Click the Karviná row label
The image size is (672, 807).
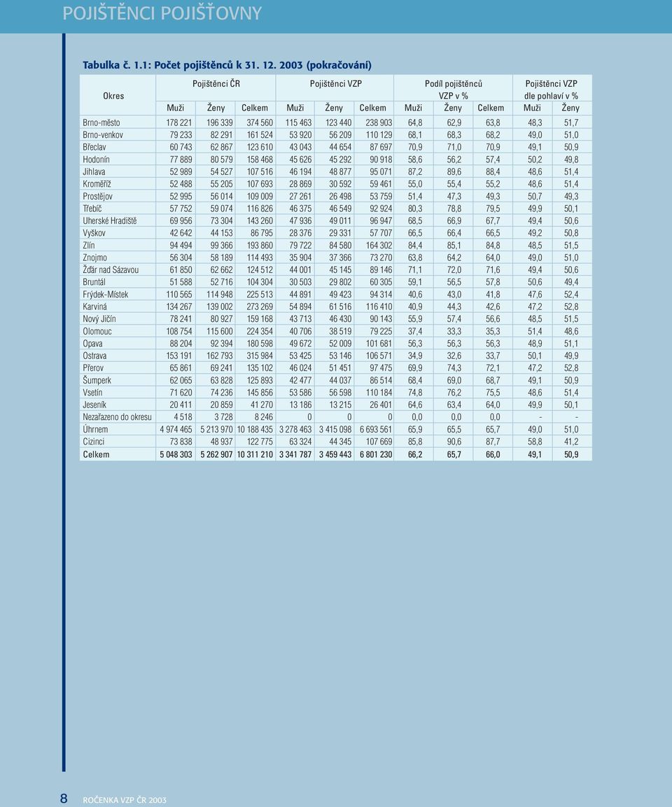coord(95,307)
